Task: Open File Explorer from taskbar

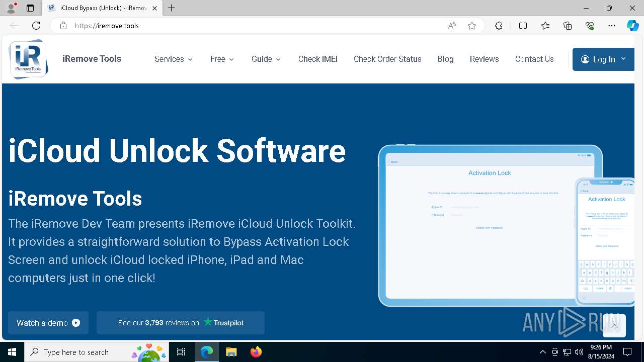Action: tap(231, 352)
